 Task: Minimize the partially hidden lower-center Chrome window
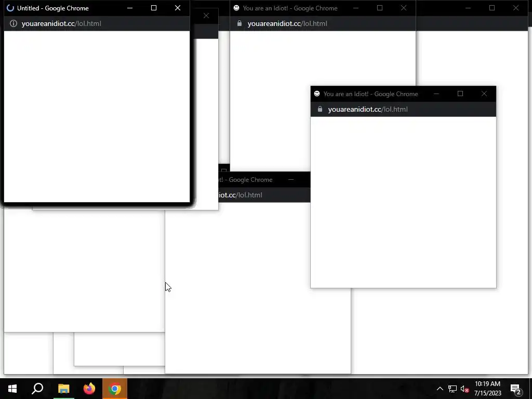pos(291,179)
